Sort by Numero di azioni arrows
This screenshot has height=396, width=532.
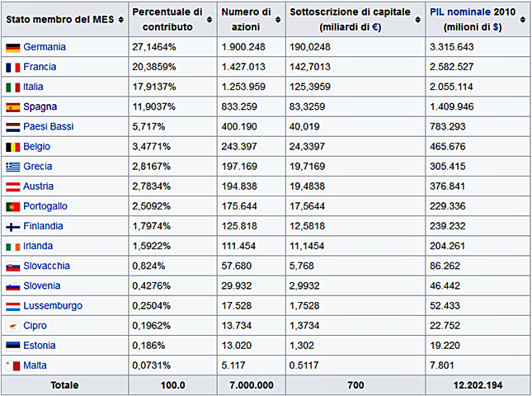coord(278,20)
